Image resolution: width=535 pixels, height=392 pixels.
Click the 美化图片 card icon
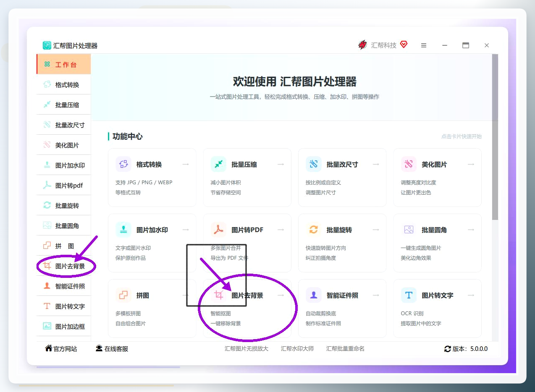[409, 164]
